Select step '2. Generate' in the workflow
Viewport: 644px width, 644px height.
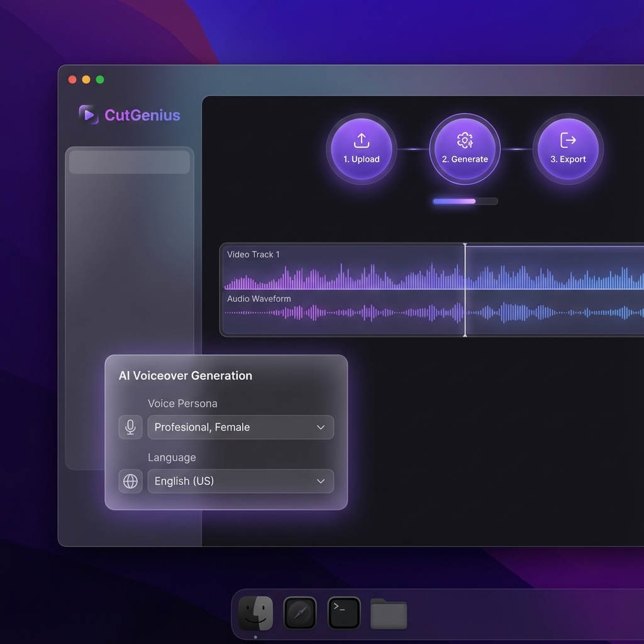click(465, 149)
